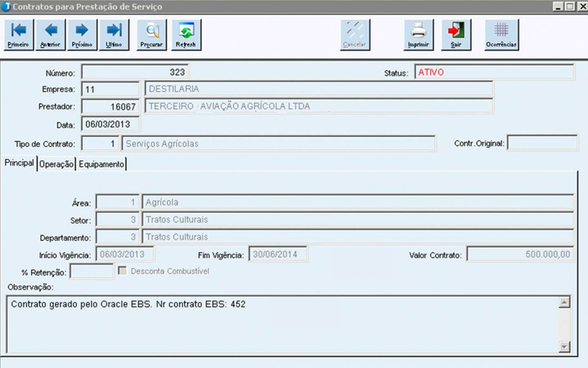588x368 pixels.
Task: Print the contract using Imprimir
Action: [x=419, y=35]
